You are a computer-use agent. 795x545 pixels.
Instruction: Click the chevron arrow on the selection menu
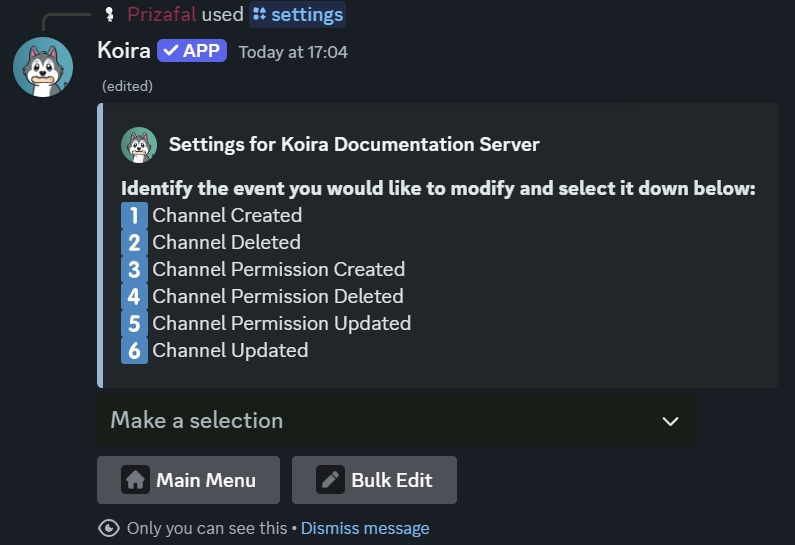point(670,421)
